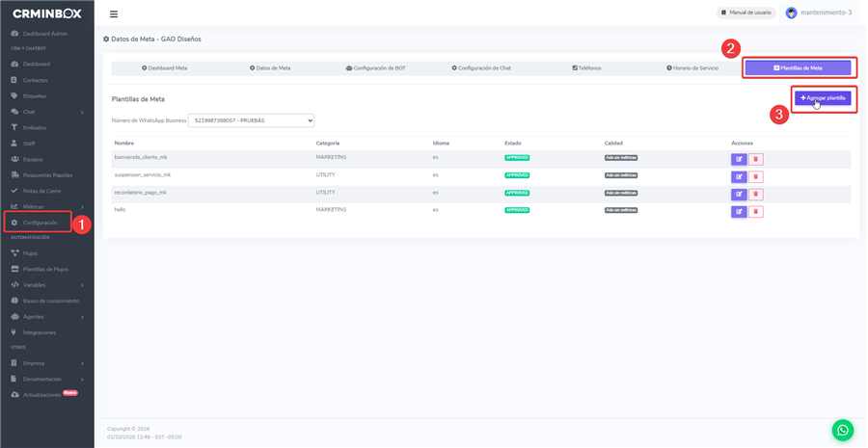This screenshot has width=868, height=448.
Task: Open the Manual de usuario link
Action: click(746, 13)
